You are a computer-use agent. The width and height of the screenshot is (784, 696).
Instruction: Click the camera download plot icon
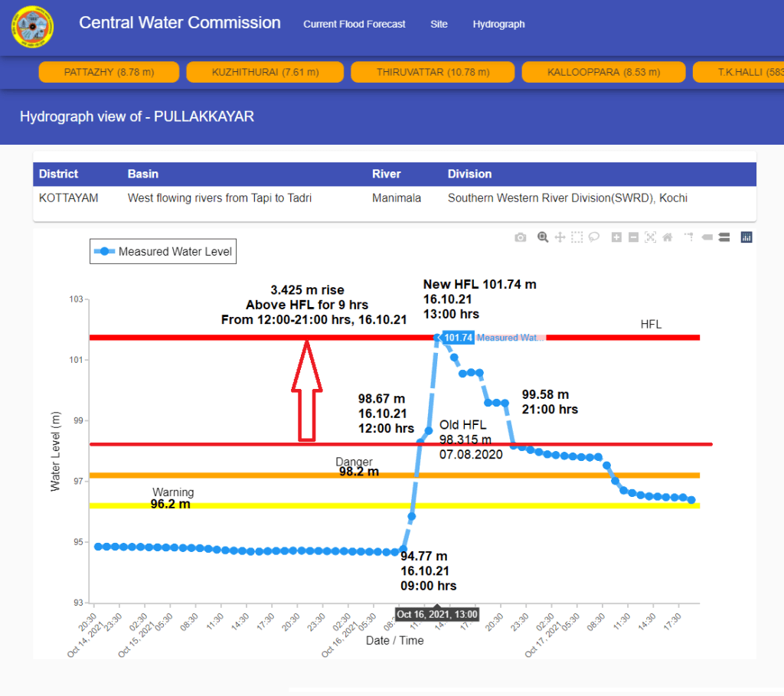pos(521,237)
